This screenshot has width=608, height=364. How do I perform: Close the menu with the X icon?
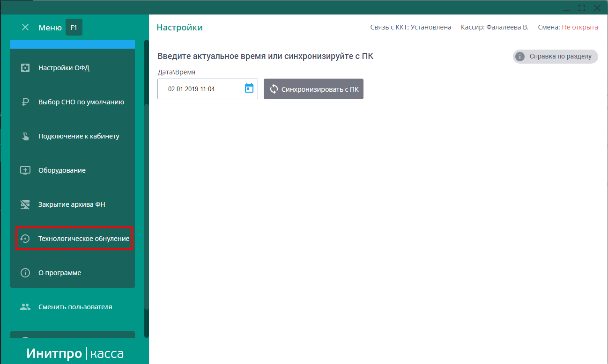coord(25,28)
